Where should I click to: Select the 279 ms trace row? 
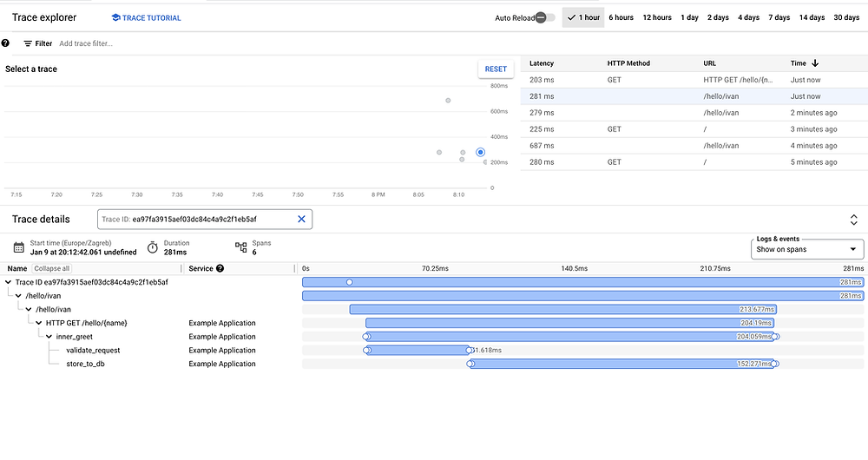point(694,113)
